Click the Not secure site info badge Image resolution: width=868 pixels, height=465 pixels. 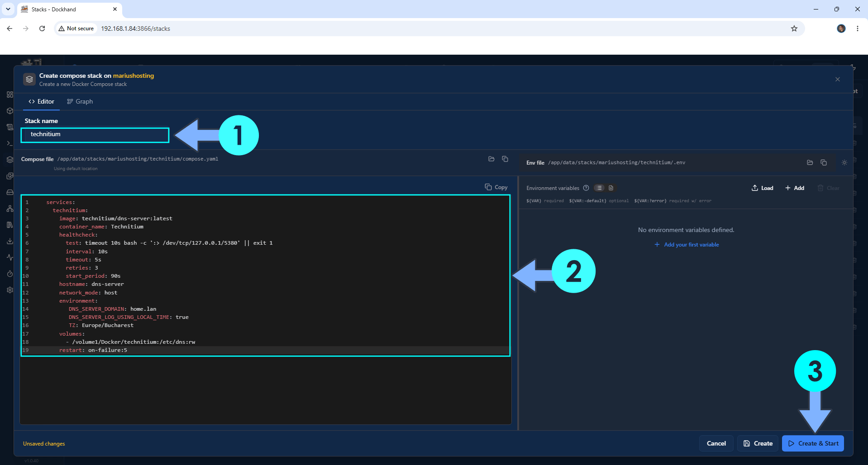(76, 28)
